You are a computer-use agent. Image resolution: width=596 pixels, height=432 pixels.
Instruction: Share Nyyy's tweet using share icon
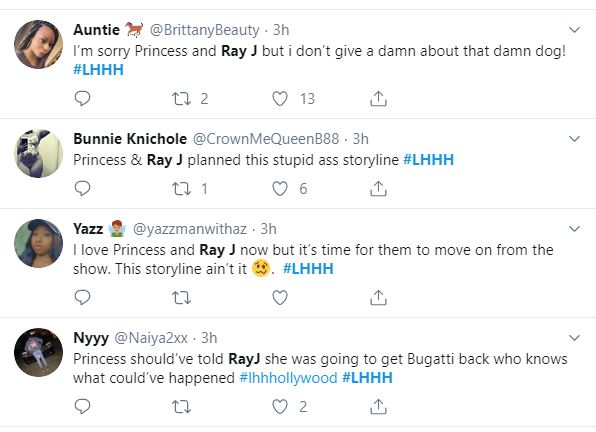coord(378,407)
